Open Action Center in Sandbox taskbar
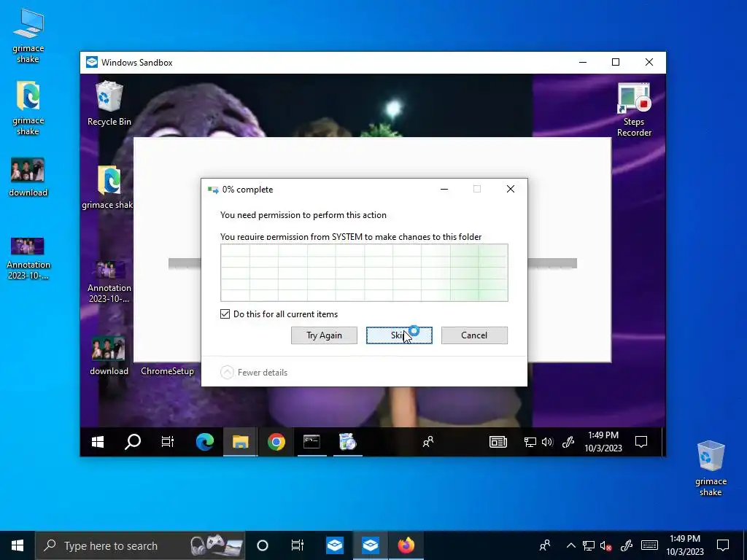Viewport: 747px width, 560px height. coord(641,442)
